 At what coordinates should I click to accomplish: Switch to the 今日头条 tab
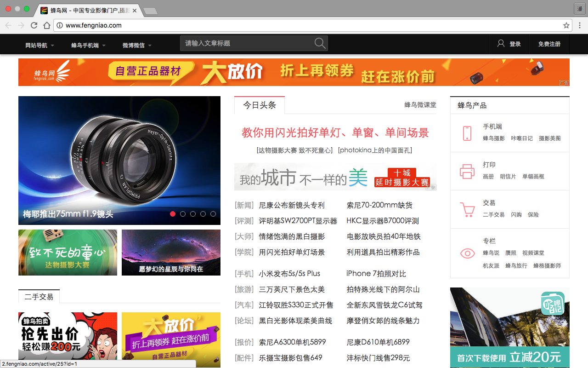260,105
